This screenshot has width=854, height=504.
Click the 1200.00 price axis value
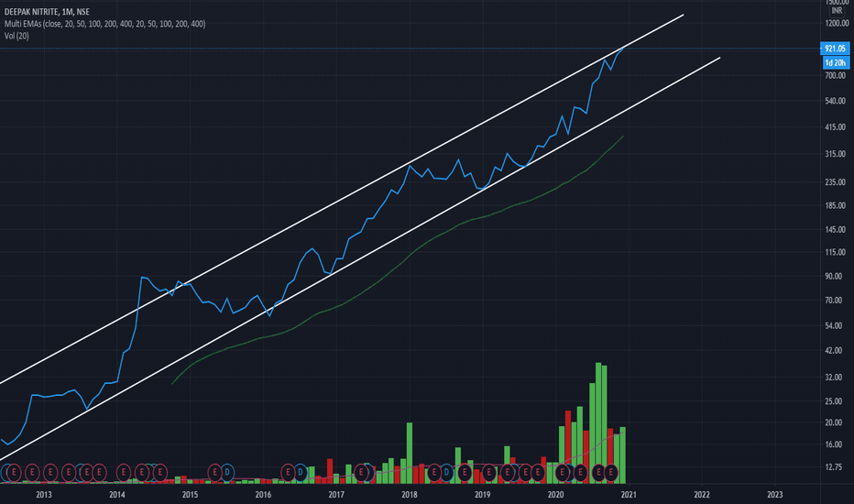click(838, 24)
